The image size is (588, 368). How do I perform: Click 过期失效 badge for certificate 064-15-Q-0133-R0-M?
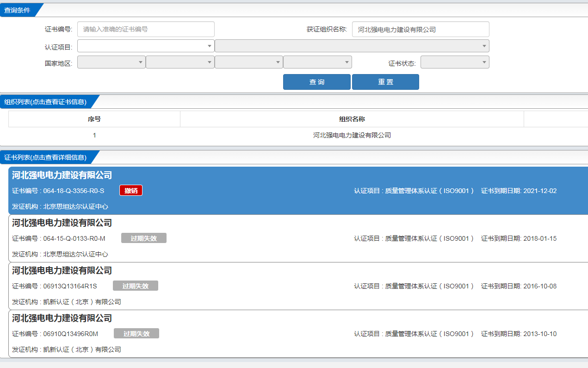pos(144,238)
